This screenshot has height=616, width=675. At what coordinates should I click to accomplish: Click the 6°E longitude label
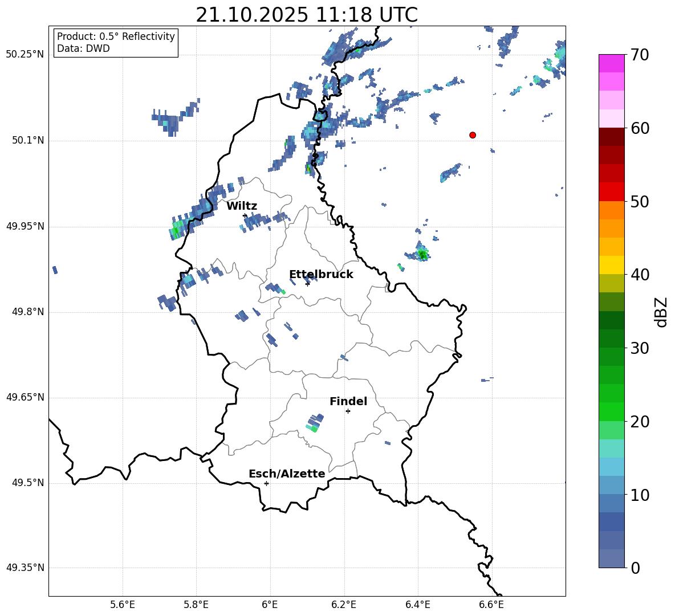pyautogui.click(x=270, y=605)
